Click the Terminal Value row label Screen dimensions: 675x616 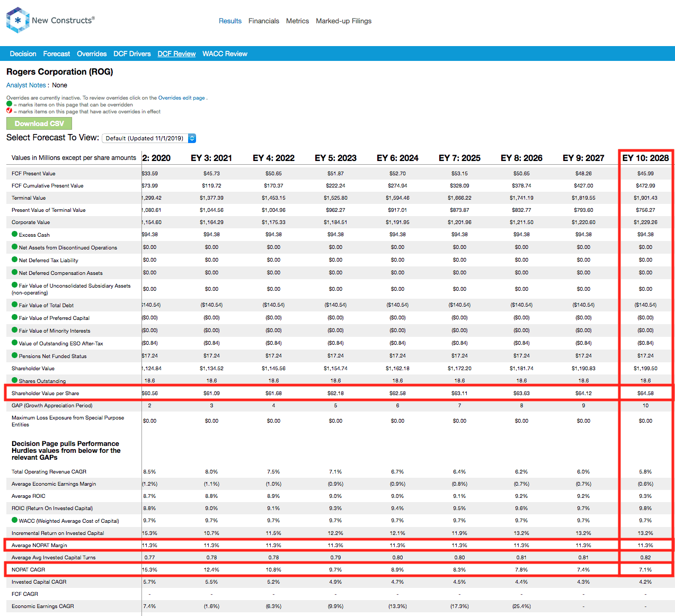tap(29, 198)
